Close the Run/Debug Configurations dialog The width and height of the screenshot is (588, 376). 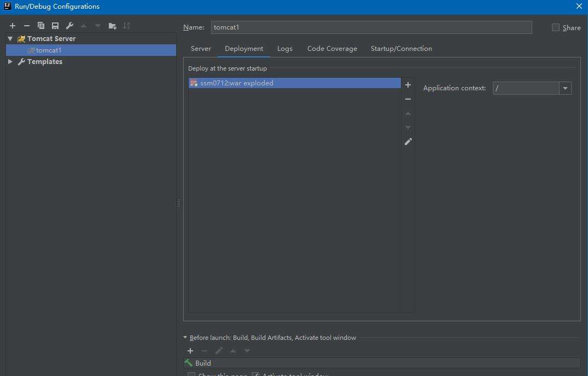tap(579, 6)
